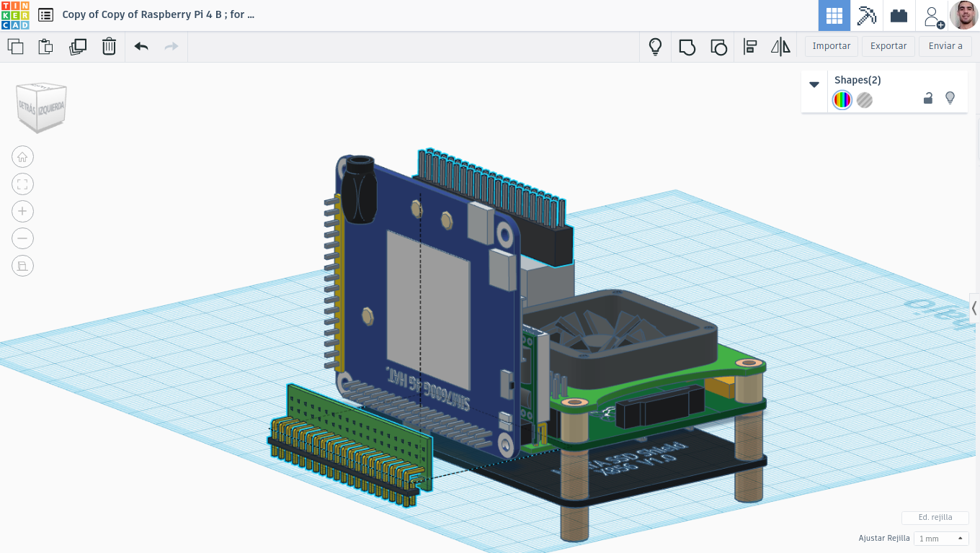Image resolution: width=980 pixels, height=553 pixels.
Task: Click the Group shapes icon
Action: [x=687, y=48]
